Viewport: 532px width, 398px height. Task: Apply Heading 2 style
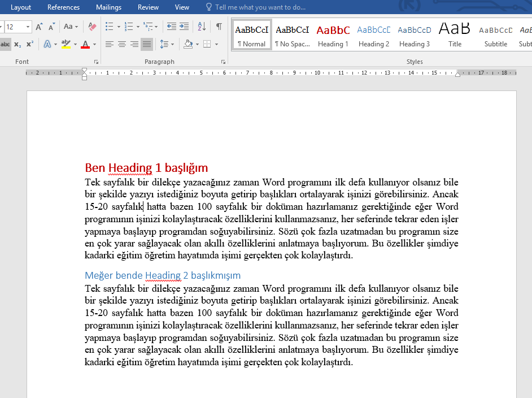click(x=374, y=36)
